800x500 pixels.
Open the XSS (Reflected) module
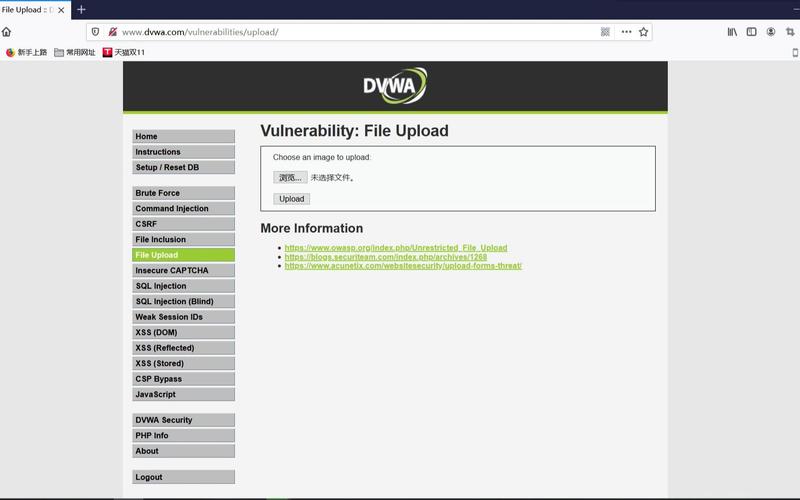[184, 348]
